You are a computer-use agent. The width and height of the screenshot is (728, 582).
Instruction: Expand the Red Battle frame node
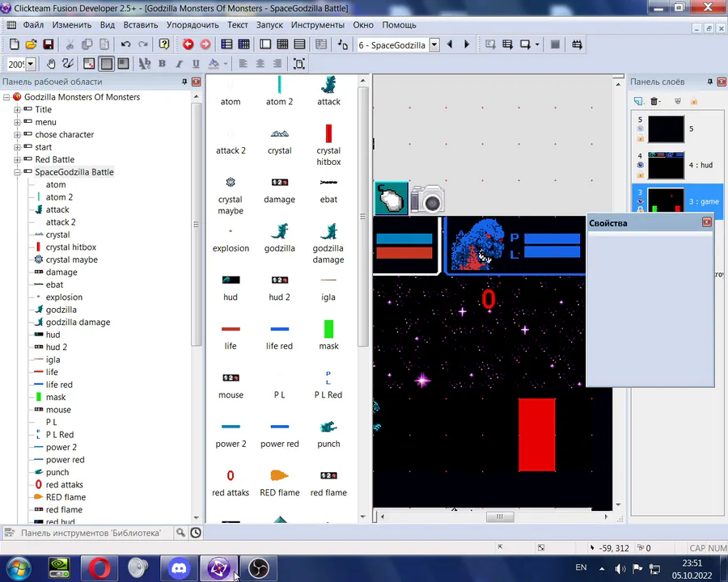click(17, 160)
